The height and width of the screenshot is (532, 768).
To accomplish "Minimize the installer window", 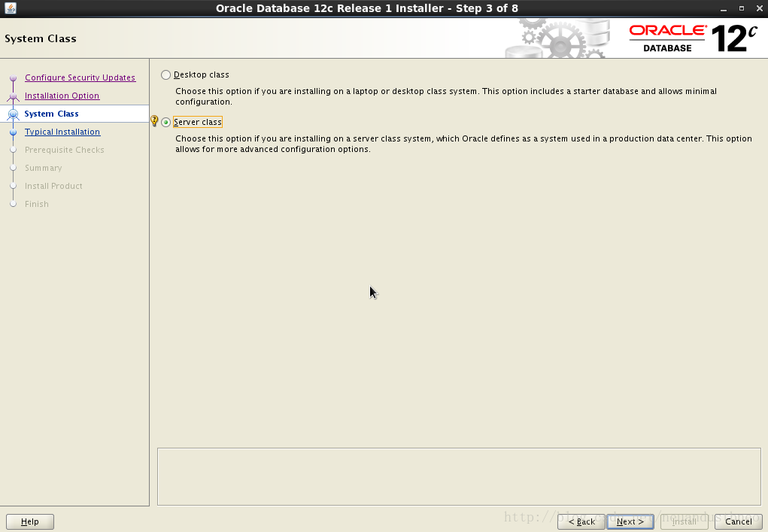I will (724, 8).
